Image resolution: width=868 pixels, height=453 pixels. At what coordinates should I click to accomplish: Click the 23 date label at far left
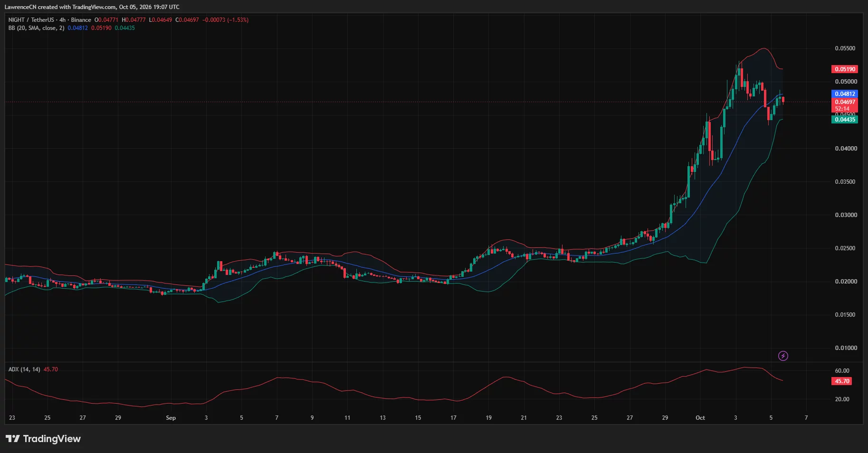click(x=12, y=418)
